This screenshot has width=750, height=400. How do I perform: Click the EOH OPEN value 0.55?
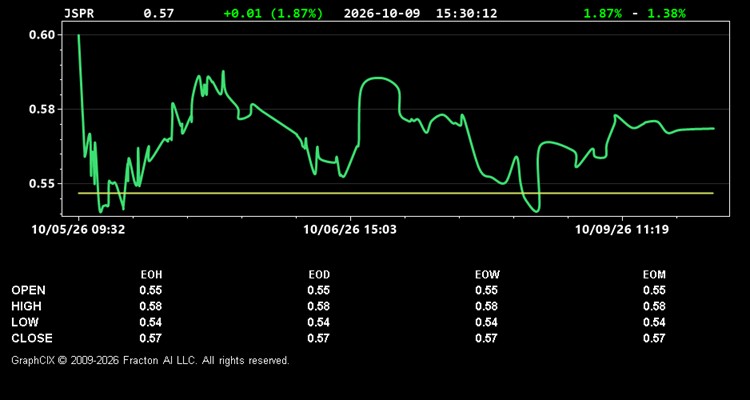(151, 290)
